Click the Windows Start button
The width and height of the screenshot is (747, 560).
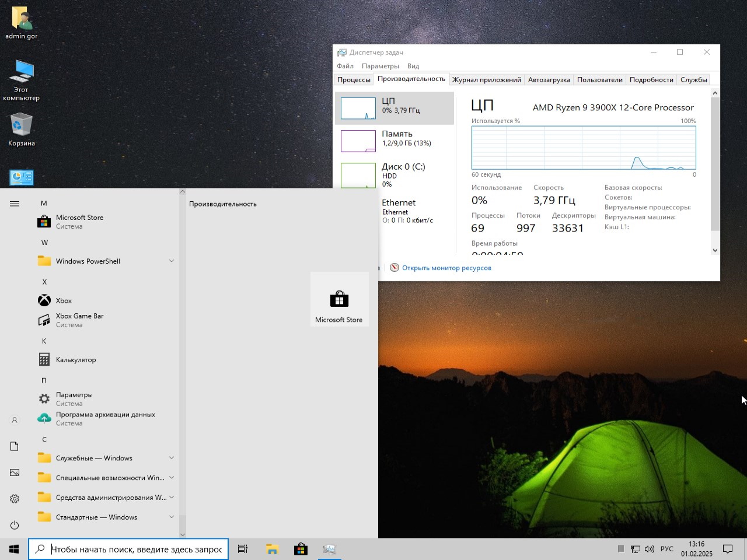click(x=14, y=549)
